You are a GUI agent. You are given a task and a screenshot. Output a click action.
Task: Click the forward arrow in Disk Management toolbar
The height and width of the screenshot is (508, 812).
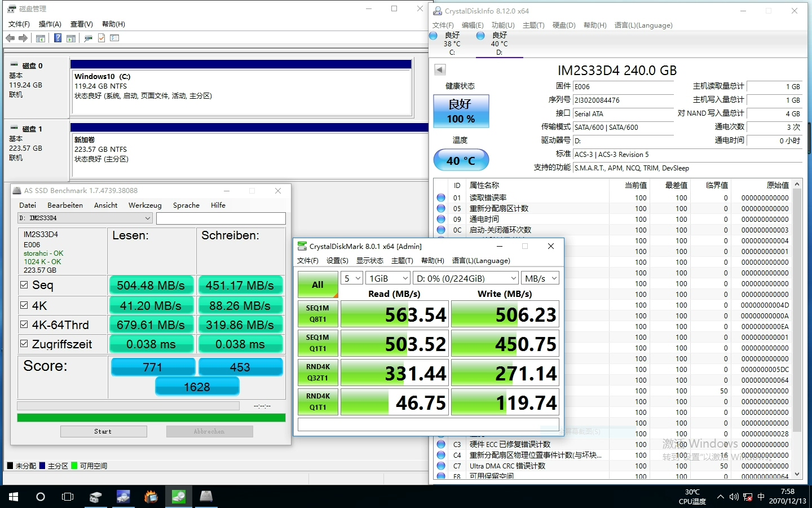pos(23,38)
